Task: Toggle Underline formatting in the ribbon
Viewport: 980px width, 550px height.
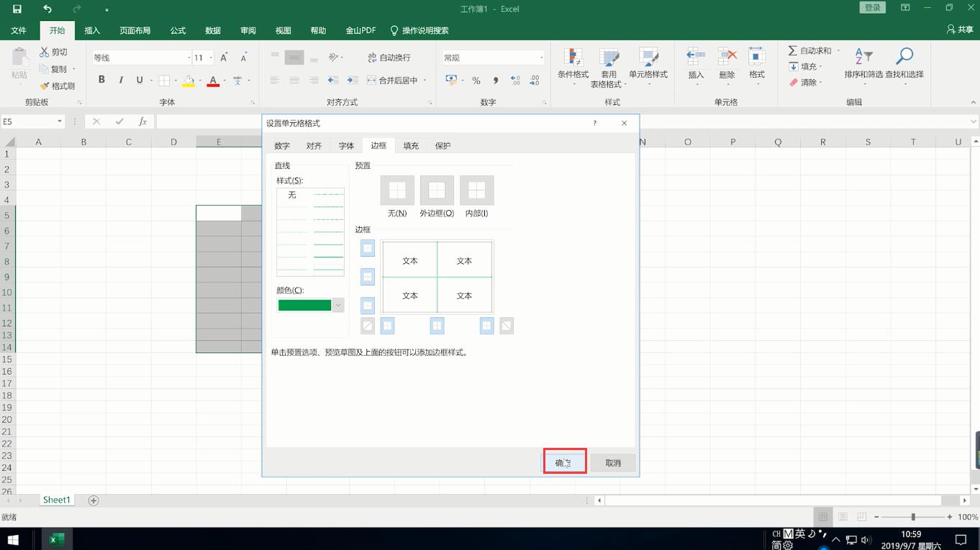Action: 140,80
